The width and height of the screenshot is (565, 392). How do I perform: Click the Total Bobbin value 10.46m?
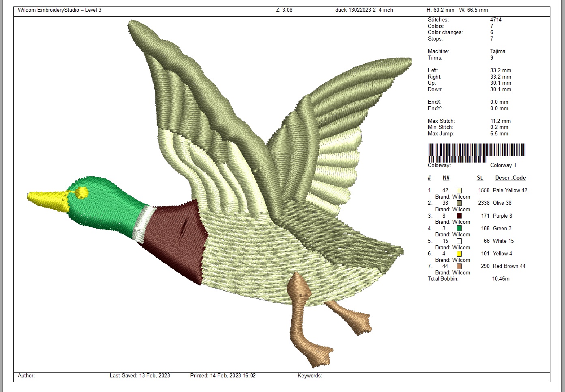pyautogui.click(x=501, y=279)
